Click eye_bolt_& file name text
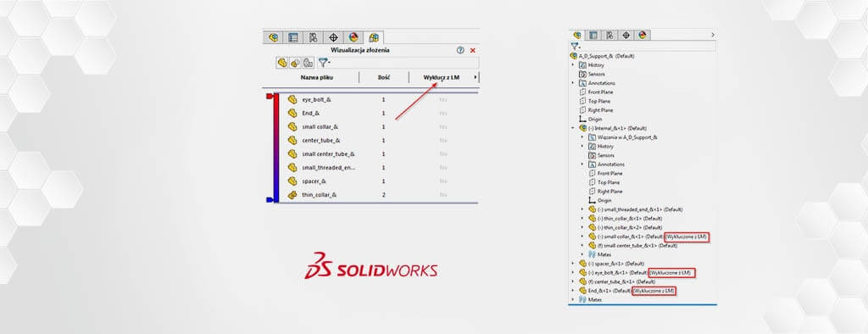868x334 pixels. (x=317, y=100)
